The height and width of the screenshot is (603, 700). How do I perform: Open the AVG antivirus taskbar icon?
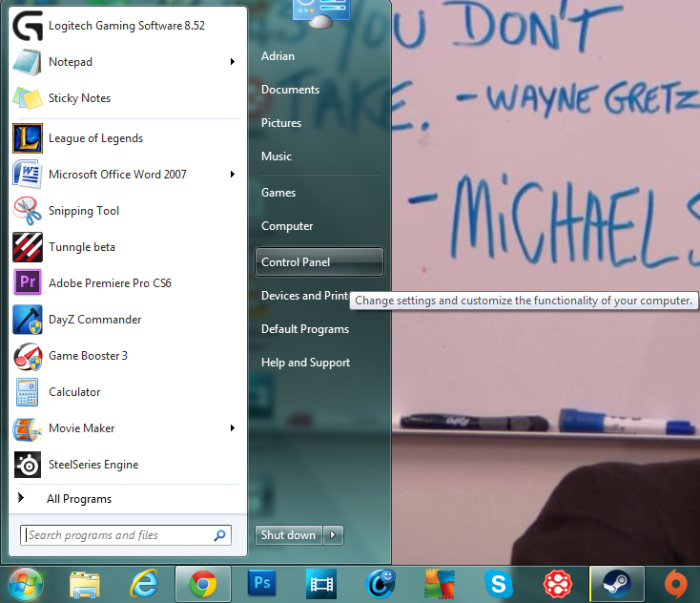440,584
